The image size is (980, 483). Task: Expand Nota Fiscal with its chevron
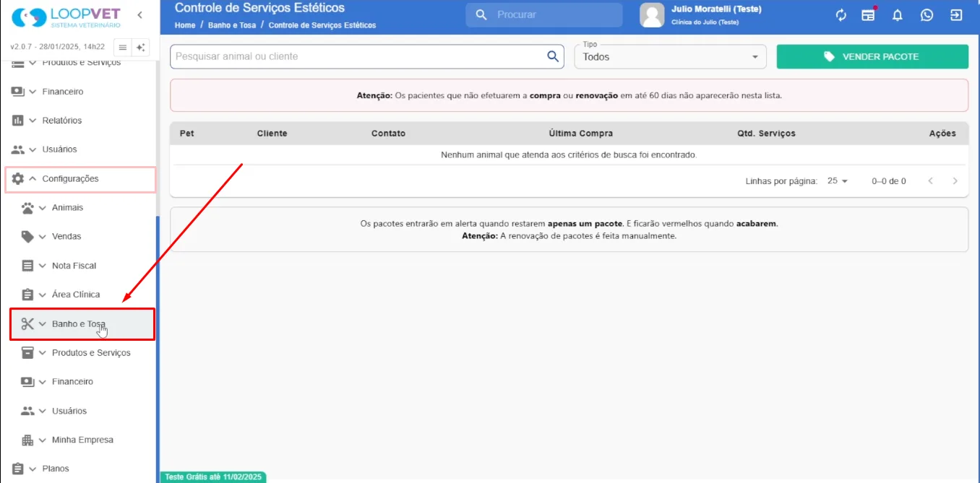click(43, 266)
